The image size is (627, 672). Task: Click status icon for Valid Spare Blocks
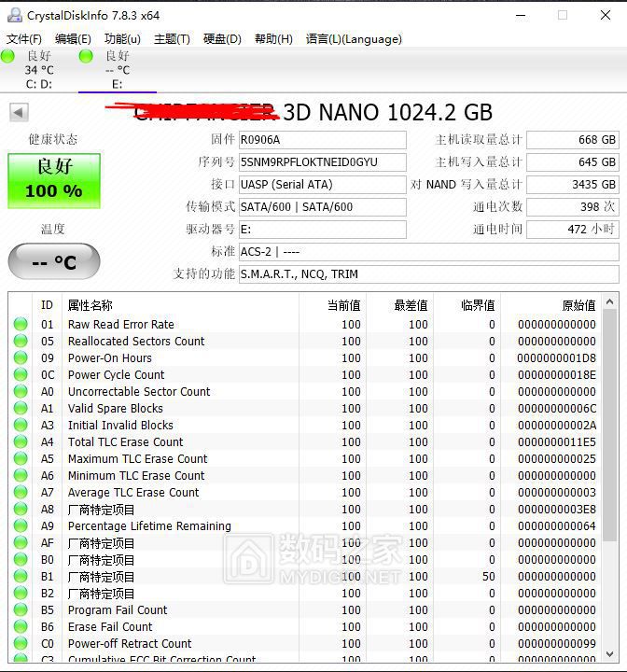[21, 408]
